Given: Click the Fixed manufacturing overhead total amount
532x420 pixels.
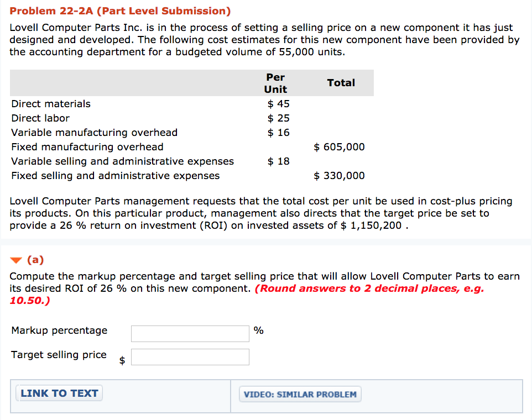Looking at the screenshot, I should (x=339, y=146).
